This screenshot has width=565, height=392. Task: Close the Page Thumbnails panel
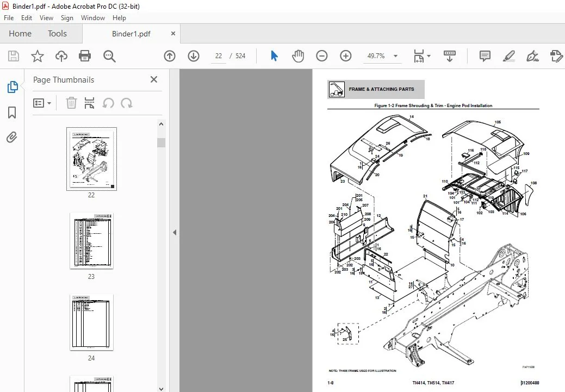pyautogui.click(x=154, y=79)
